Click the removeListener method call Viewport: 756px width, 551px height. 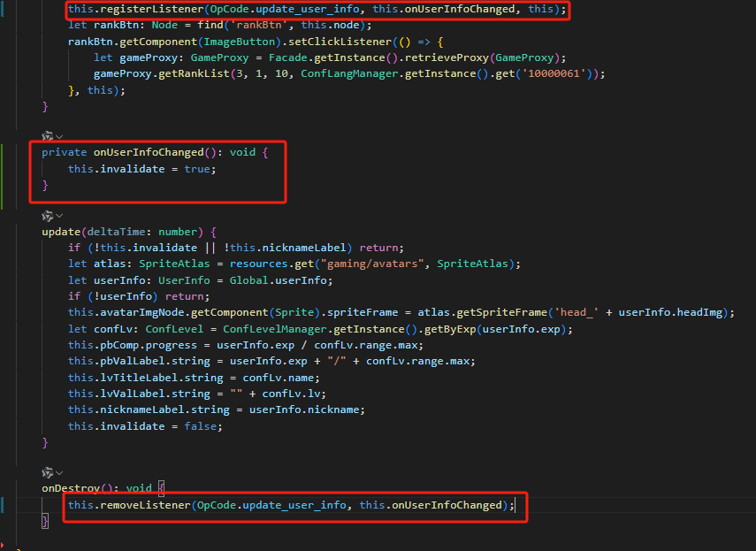pos(146,505)
